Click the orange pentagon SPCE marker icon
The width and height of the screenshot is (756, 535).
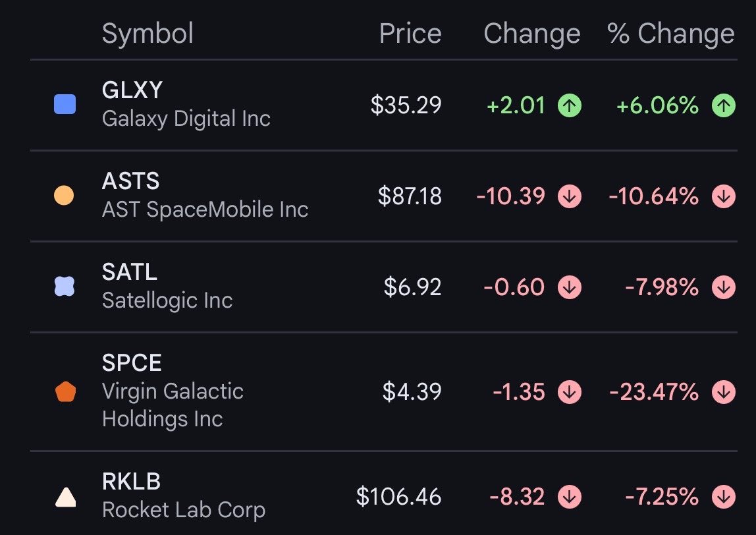[x=65, y=392]
